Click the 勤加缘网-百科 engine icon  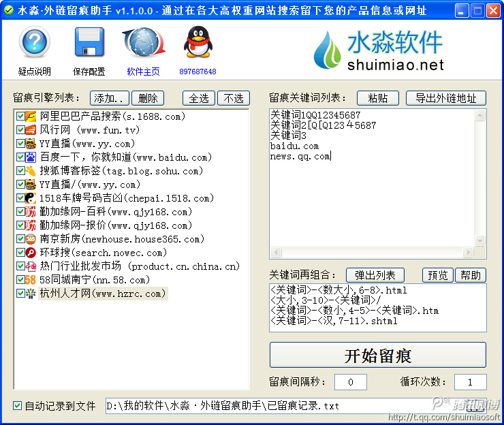pos(31,212)
